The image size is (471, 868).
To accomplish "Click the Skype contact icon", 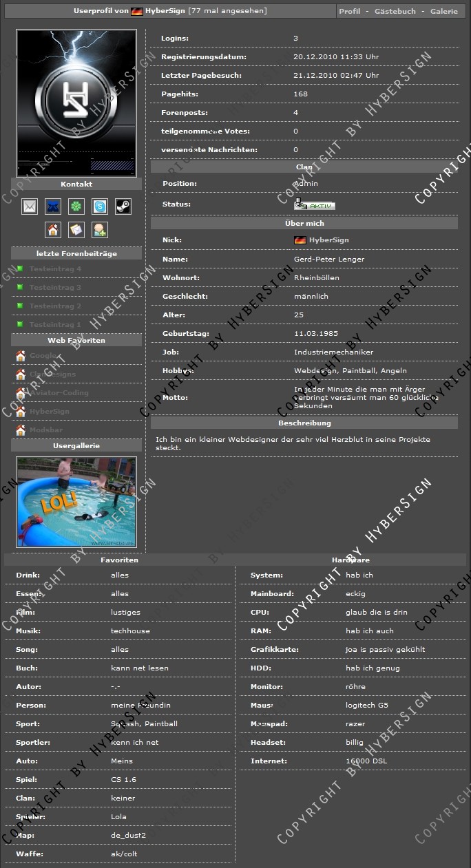I will [100, 206].
